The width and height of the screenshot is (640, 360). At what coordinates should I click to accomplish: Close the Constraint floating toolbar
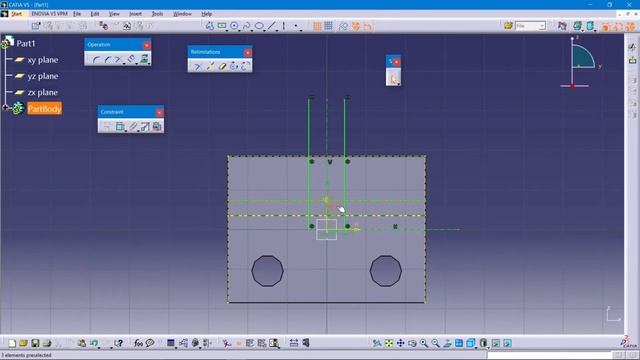click(159, 112)
